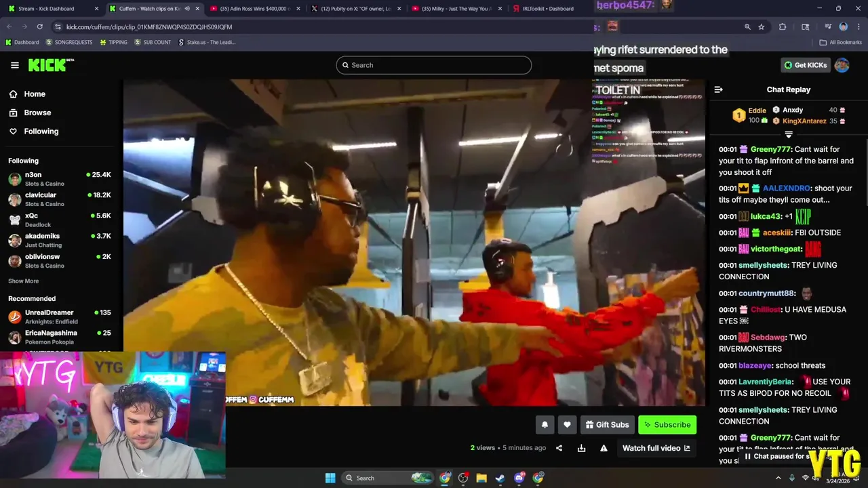Open oblivionsw channel in Following list

[x=60, y=261]
